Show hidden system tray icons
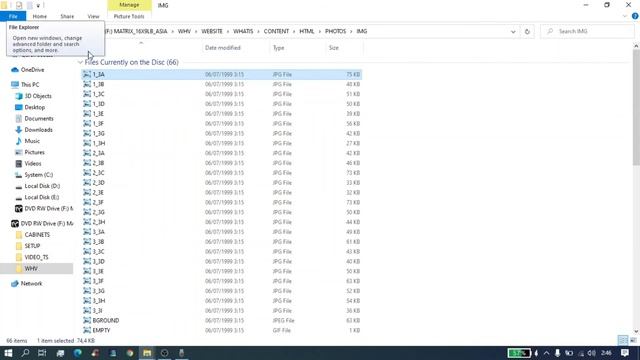 point(547,353)
